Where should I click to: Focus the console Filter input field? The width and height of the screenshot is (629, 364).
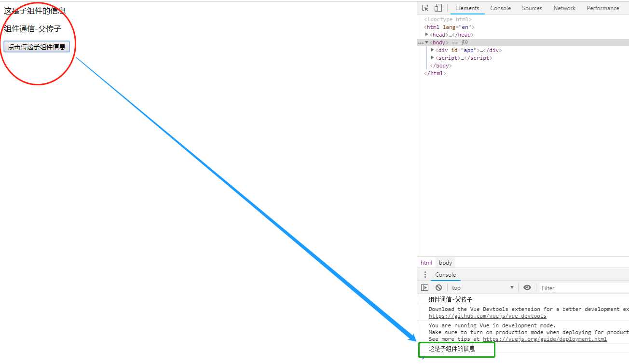[x=584, y=288]
